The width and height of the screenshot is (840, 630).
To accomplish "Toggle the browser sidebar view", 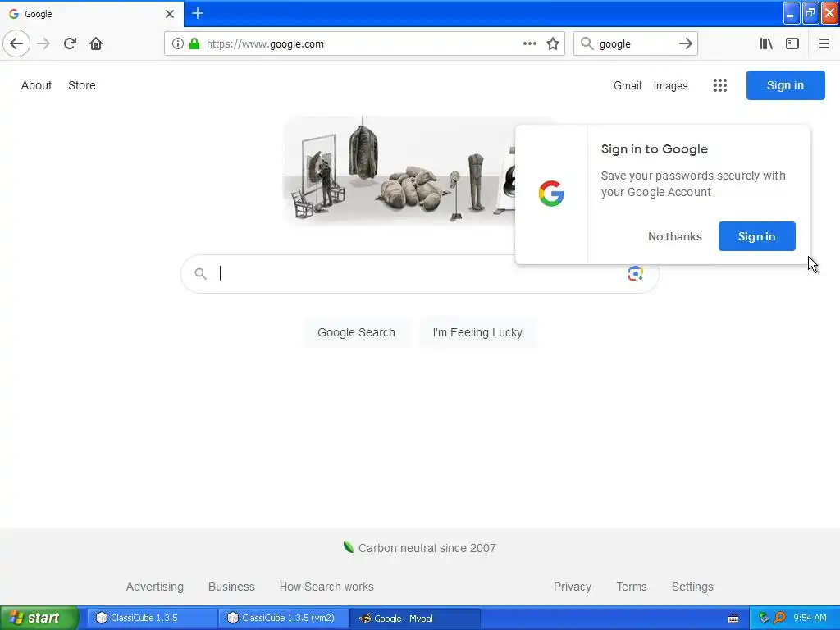I will pyautogui.click(x=792, y=43).
